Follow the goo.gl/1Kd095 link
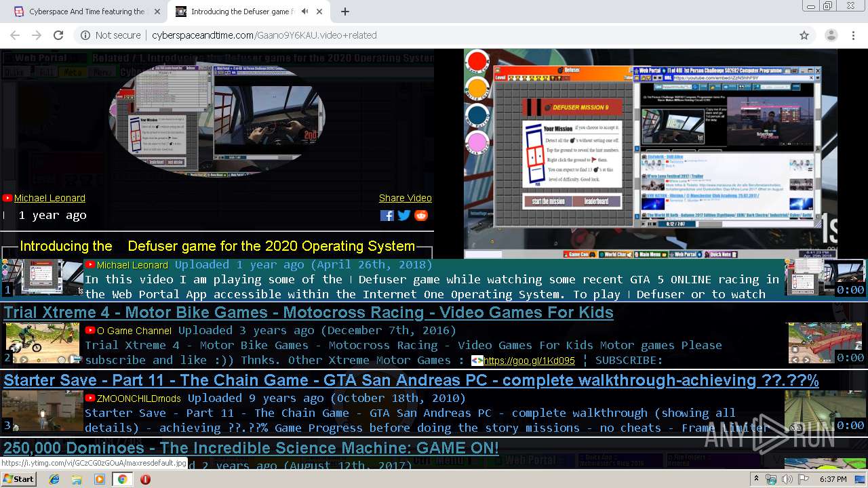The height and width of the screenshot is (488, 868). (x=529, y=361)
